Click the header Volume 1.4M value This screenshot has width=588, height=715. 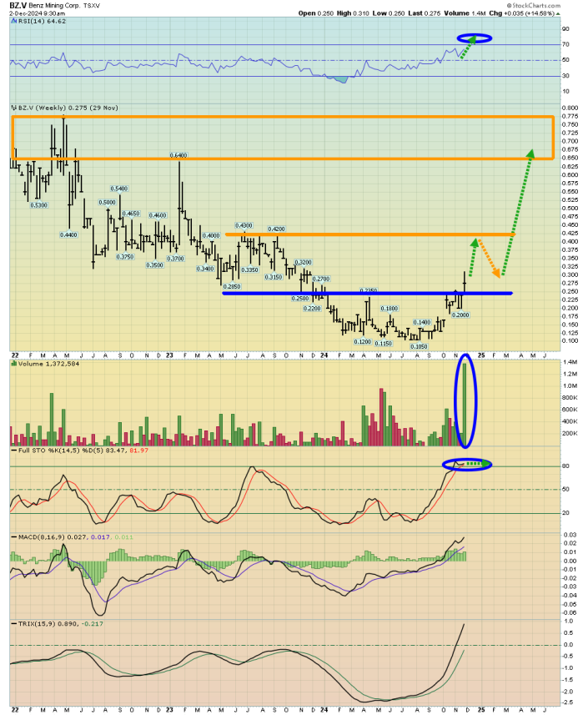click(465, 13)
